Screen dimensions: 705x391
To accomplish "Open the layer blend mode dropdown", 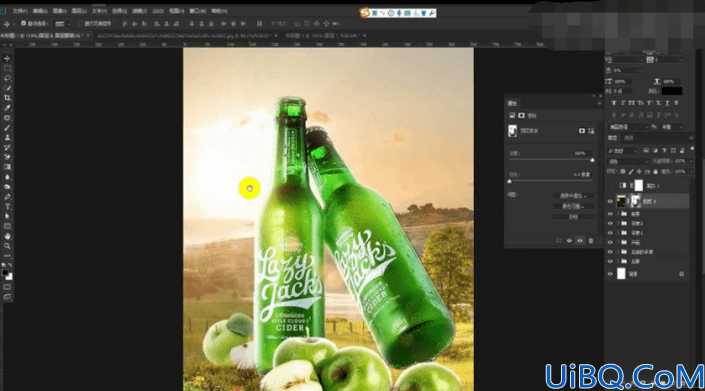I will click(x=628, y=161).
